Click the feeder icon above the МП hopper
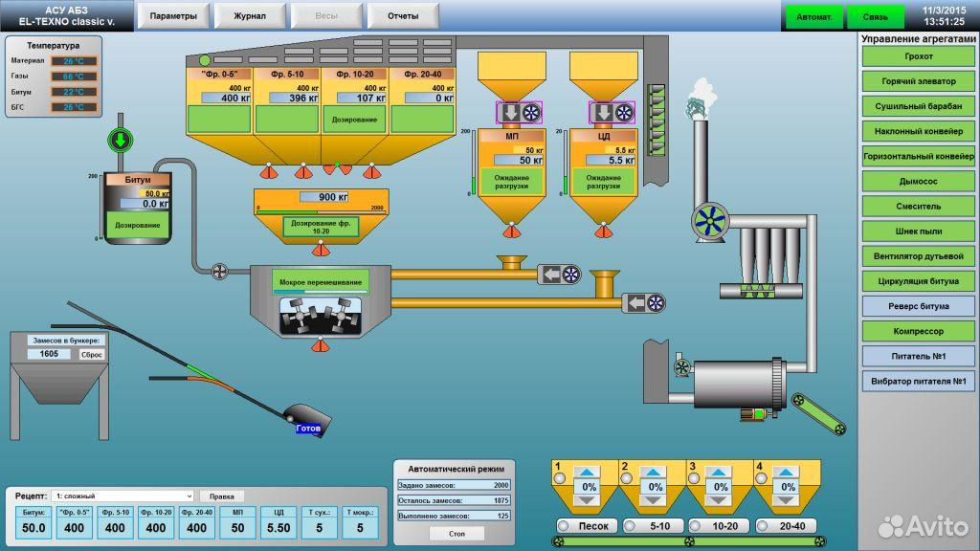The image size is (980, 551). click(x=520, y=113)
